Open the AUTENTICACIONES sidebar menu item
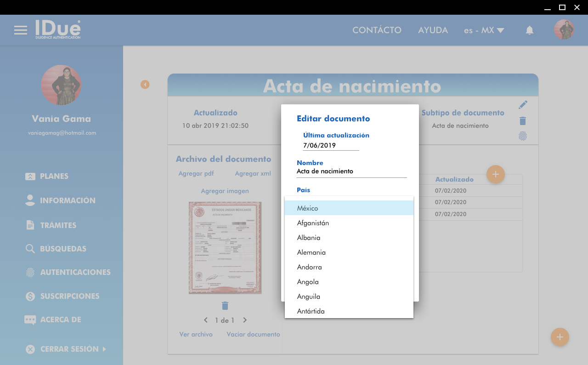588x365 pixels. point(75,272)
